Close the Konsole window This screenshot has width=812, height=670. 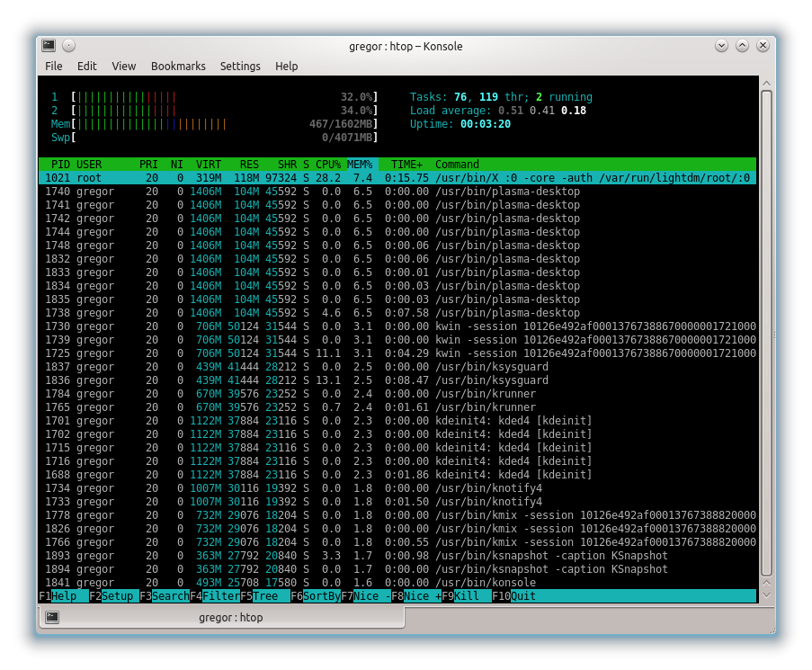click(763, 46)
